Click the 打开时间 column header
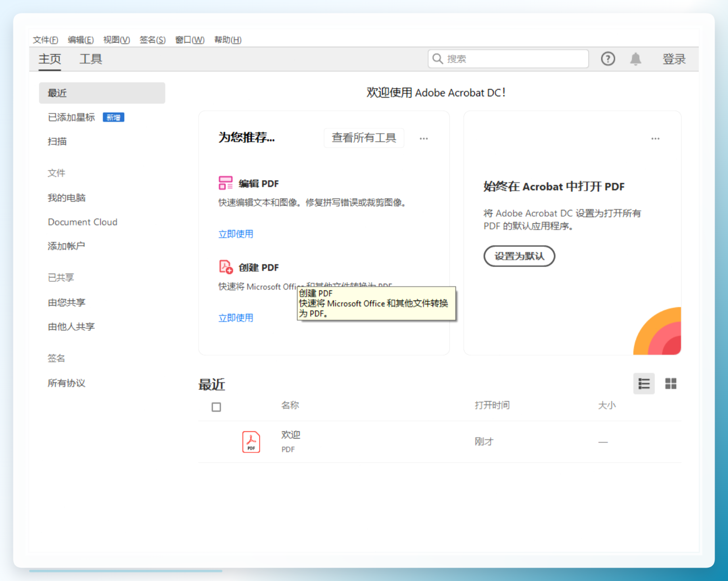Viewport: 728px width, 581px height. [x=492, y=405]
